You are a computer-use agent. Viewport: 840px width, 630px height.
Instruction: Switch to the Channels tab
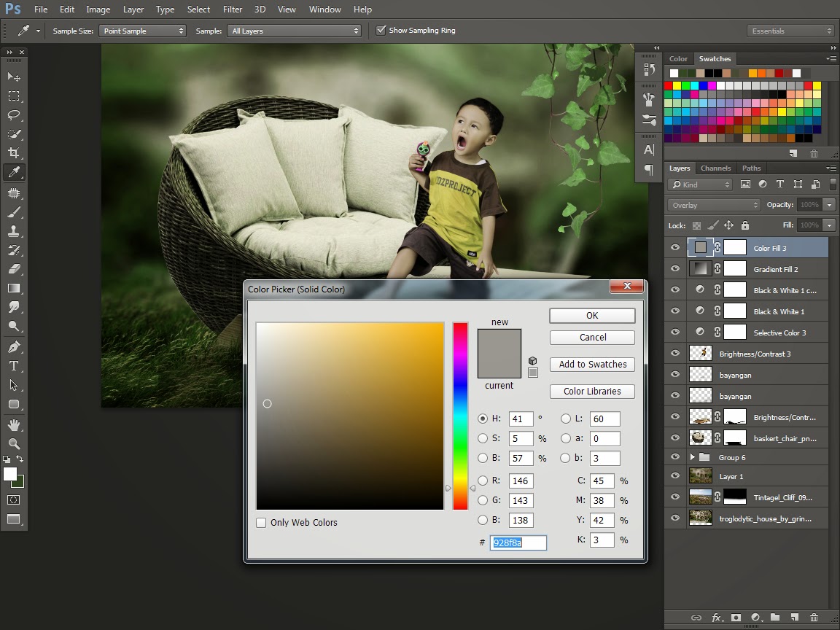pos(715,168)
